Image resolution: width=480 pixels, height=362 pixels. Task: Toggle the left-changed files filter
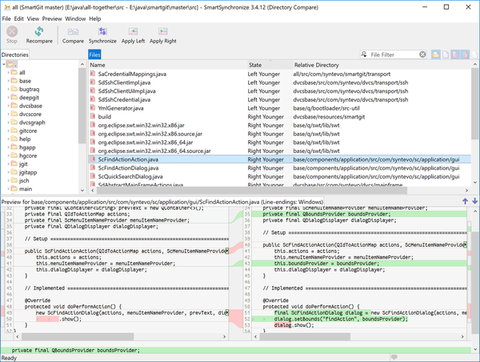pos(455,54)
